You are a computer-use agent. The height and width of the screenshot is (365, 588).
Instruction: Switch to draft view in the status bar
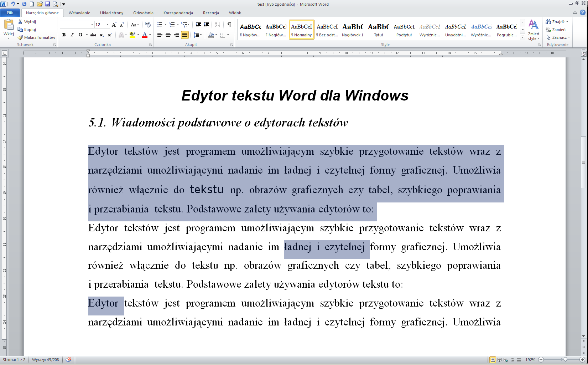click(x=519, y=360)
